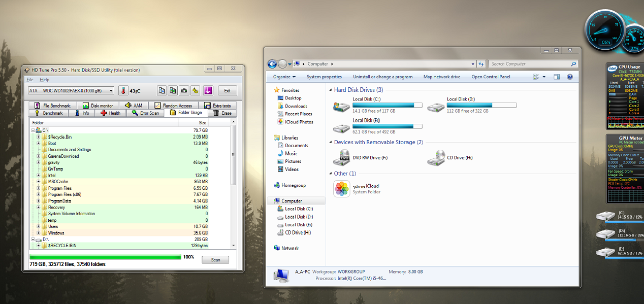Click the Users folder in HD Tune tree
This screenshot has width=644, height=304.
point(53,226)
